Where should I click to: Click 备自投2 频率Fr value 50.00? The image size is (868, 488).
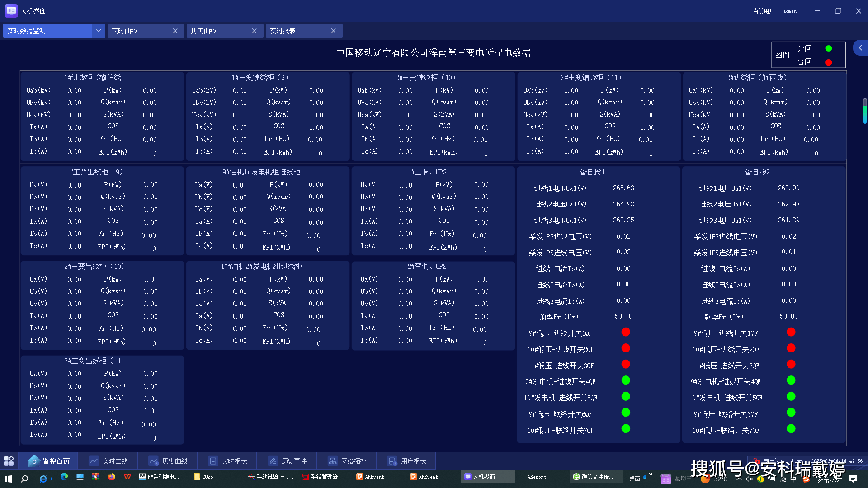point(788,316)
